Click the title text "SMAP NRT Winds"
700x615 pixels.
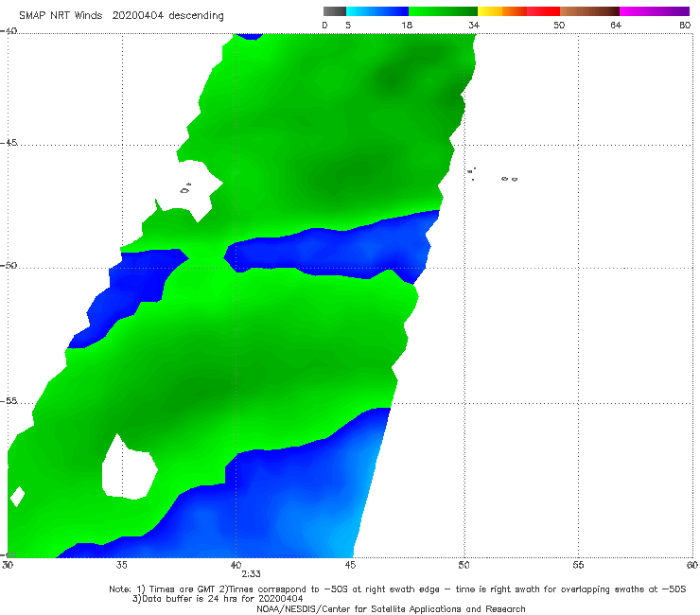click(61, 15)
